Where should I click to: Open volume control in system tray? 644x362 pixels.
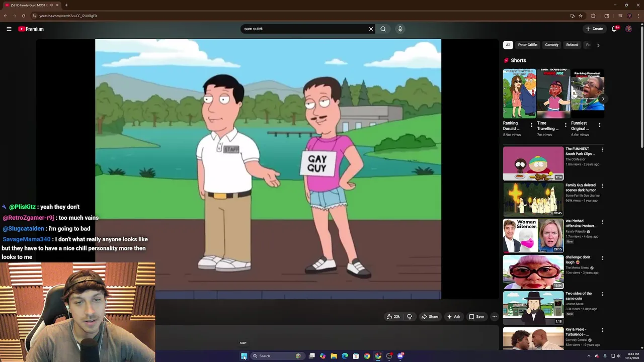click(x=618, y=356)
